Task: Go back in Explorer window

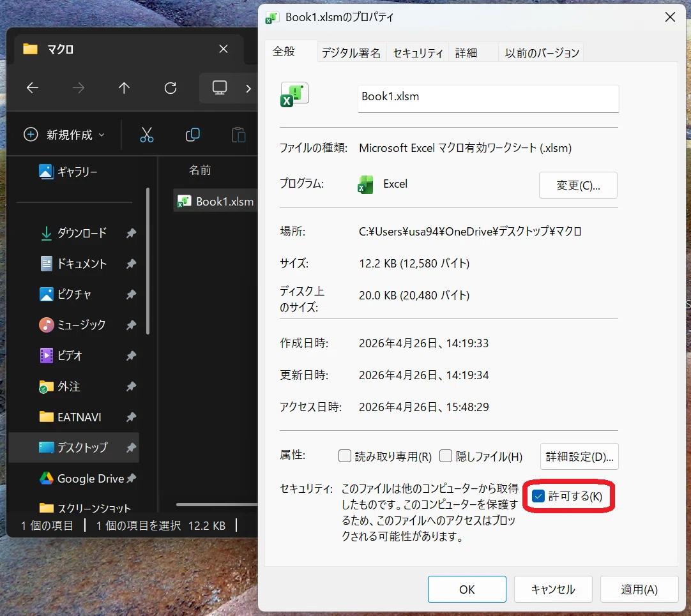Action: [32, 88]
